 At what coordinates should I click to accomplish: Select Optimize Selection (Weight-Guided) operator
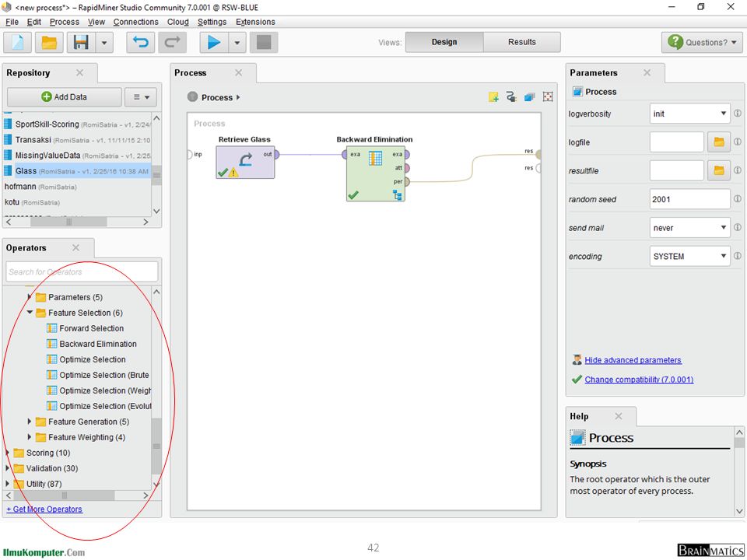coord(99,390)
